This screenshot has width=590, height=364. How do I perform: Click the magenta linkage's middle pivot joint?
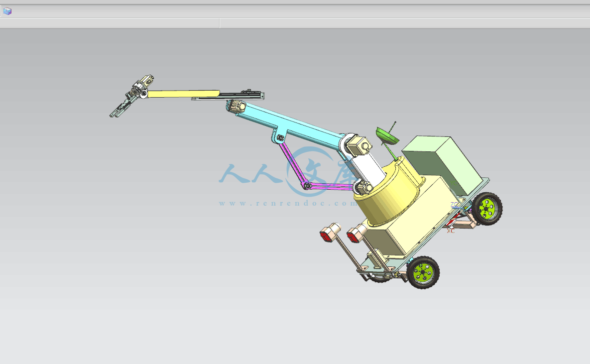[x=307, y=186]
